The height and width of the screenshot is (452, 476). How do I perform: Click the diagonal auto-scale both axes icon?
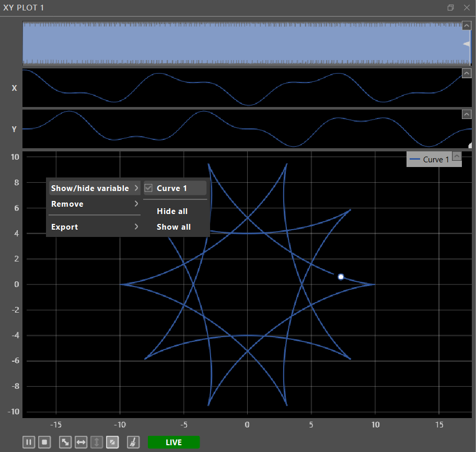(65, 442)
